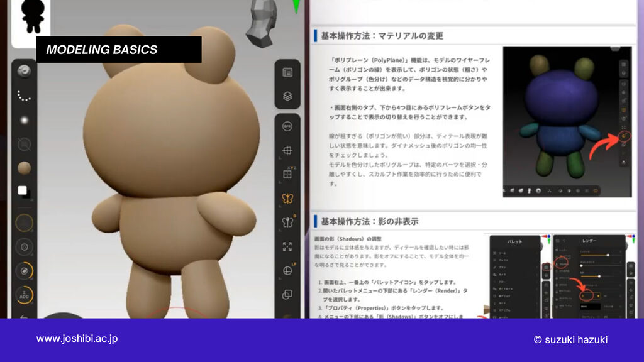The image size is (644, 362).
Task: Open the material sphere picker
Action: (x=25, y=168)
